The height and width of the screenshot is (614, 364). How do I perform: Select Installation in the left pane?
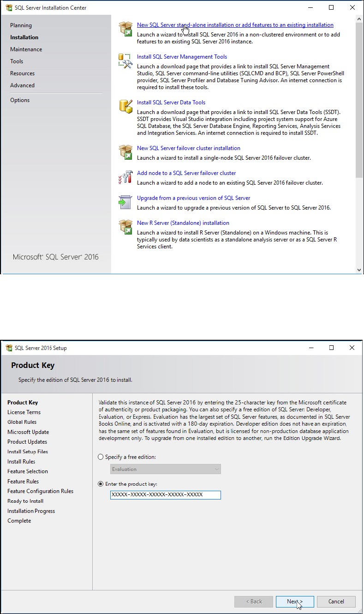pyautogui.click(x=24, y=37)
